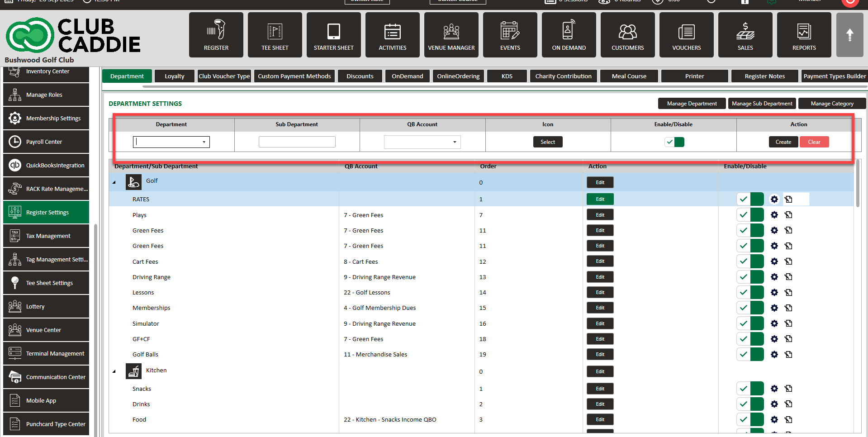Open the Vouchers section
Screen dimensions: 868x437
coord(686,35)
